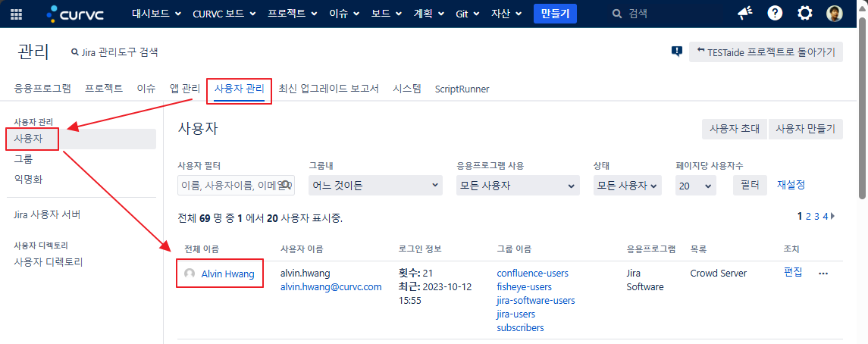Click the 만들기 button
This screenshot has height=344, width=868.
[555, 14]
